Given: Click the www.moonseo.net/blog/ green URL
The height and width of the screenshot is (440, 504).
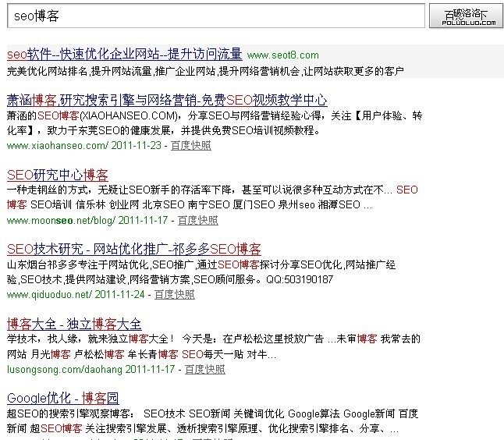Looking at the screenshot, I should click(x=60, y=220).
